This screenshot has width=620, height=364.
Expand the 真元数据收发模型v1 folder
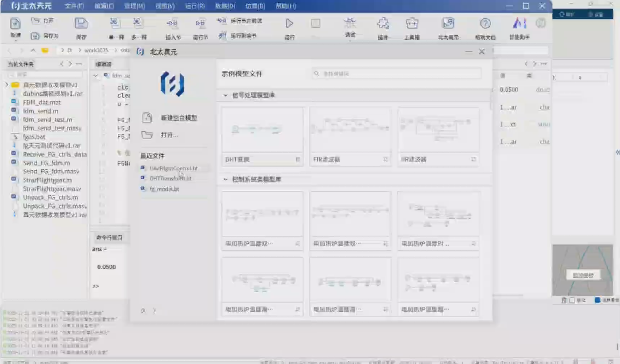tap(6, 84)
